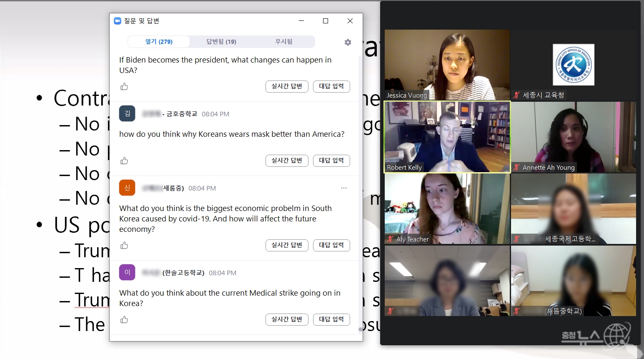Click thumbs up on Koreans mask question
The image size is (644, 359).
pyautogui.click(x=124, y=161)
